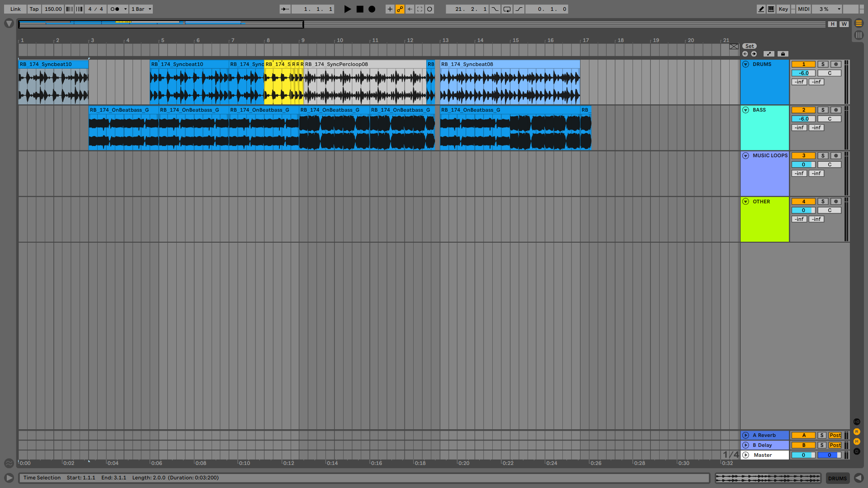This screenshot has width=868, height=488.
Task: Collapse the DRUMS track fold button
Action: pyautogui.click(x=745, y=64)
